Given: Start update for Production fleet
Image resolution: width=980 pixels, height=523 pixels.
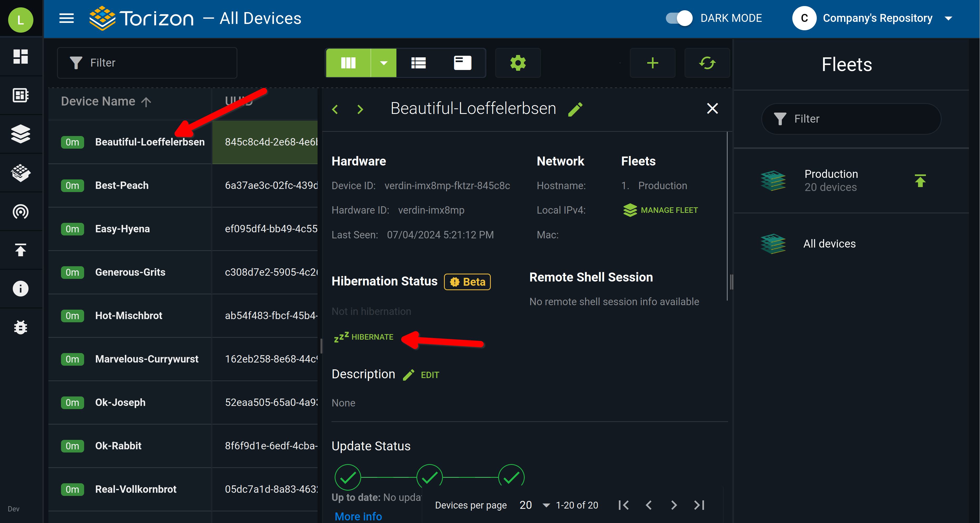Looking at the screenshot, I should 920,180.
